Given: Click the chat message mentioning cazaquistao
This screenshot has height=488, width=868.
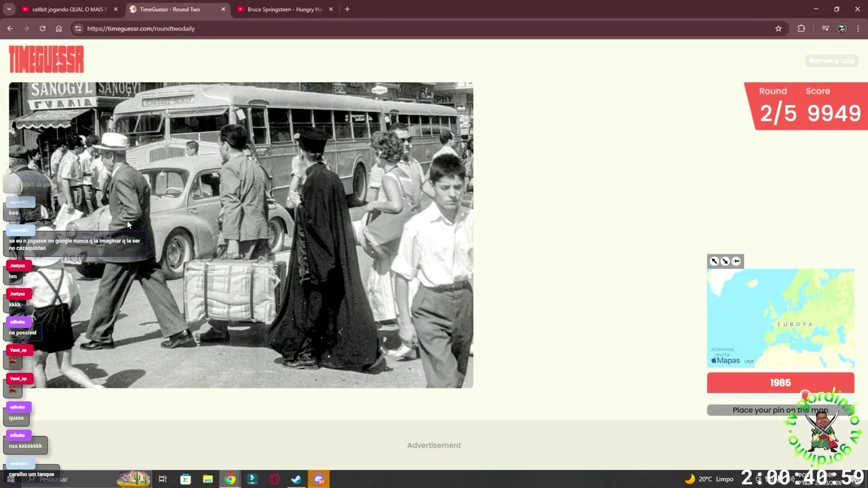Looking at the screenshot, I should point(75,244).
